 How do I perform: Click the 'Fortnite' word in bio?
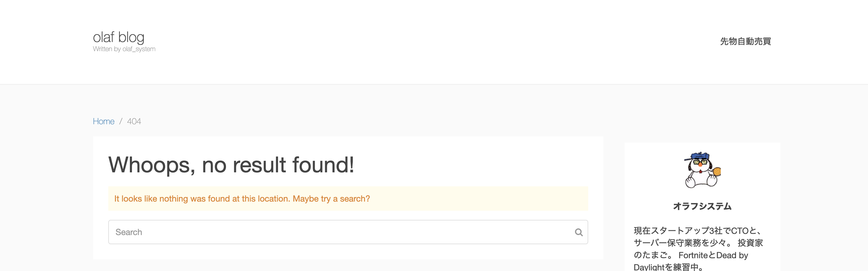click(693, 255)
